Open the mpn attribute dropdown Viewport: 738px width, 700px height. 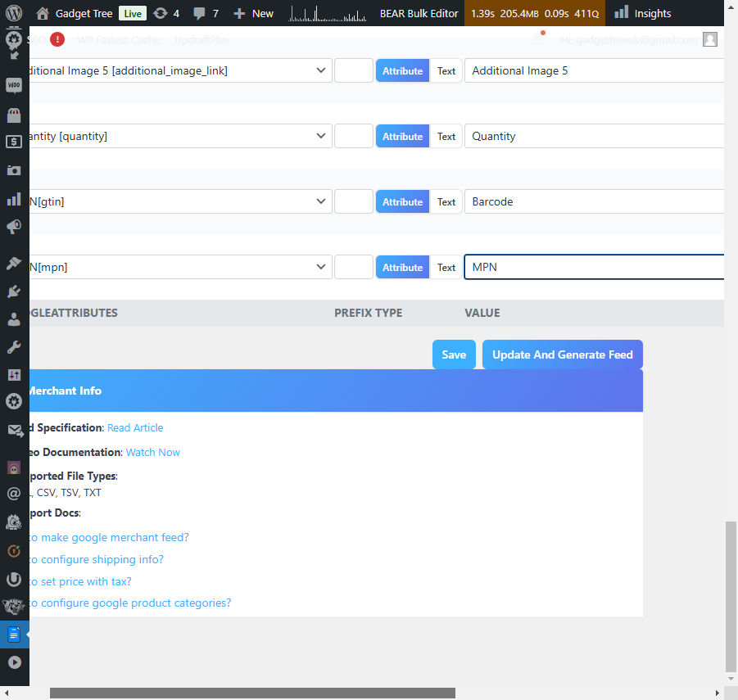(180, 267)
